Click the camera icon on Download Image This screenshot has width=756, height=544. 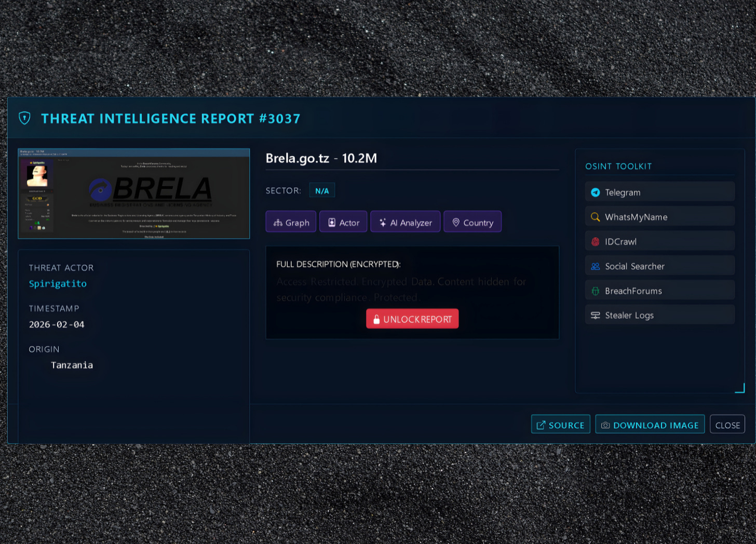point(605,425)
